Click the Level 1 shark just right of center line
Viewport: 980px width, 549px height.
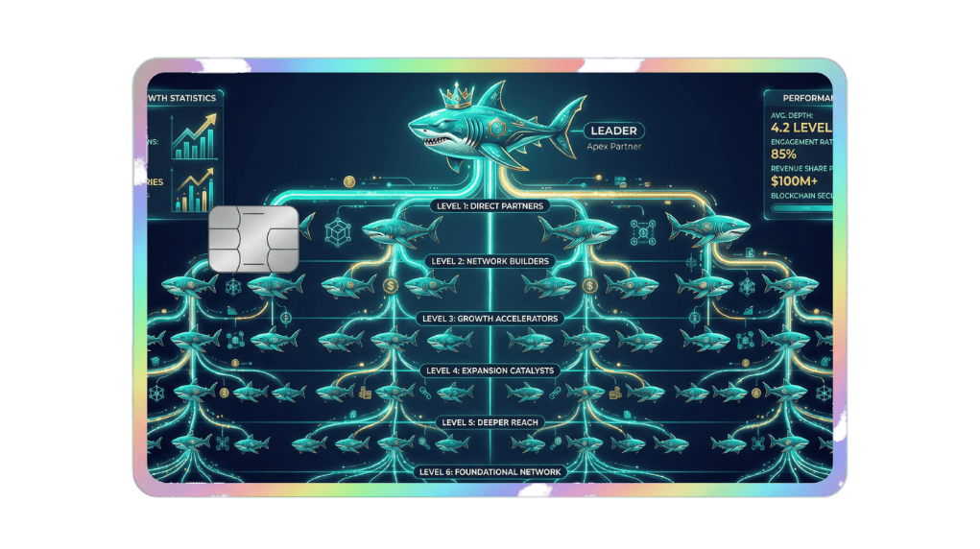coord(578,230)
